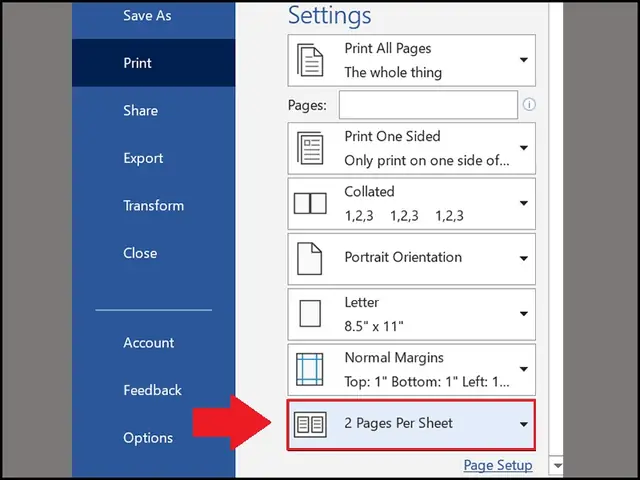Open Account in the sidebar
Viewport: 640px width, 480px height.
(x=149, y=343)
